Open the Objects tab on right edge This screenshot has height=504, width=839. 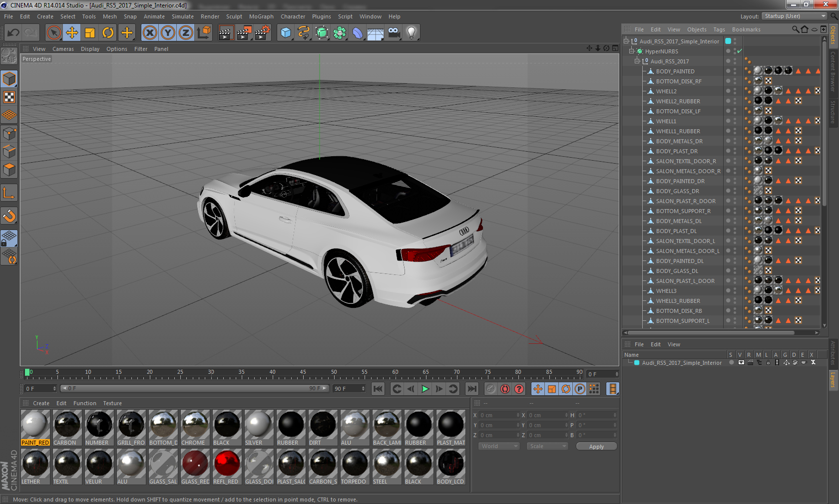click(833, 35)
